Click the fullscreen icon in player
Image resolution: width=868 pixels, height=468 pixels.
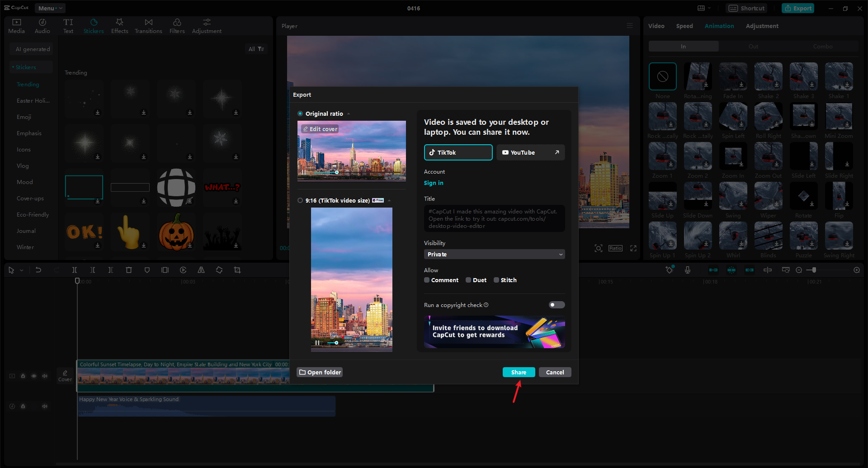click(x=633, y=248)
